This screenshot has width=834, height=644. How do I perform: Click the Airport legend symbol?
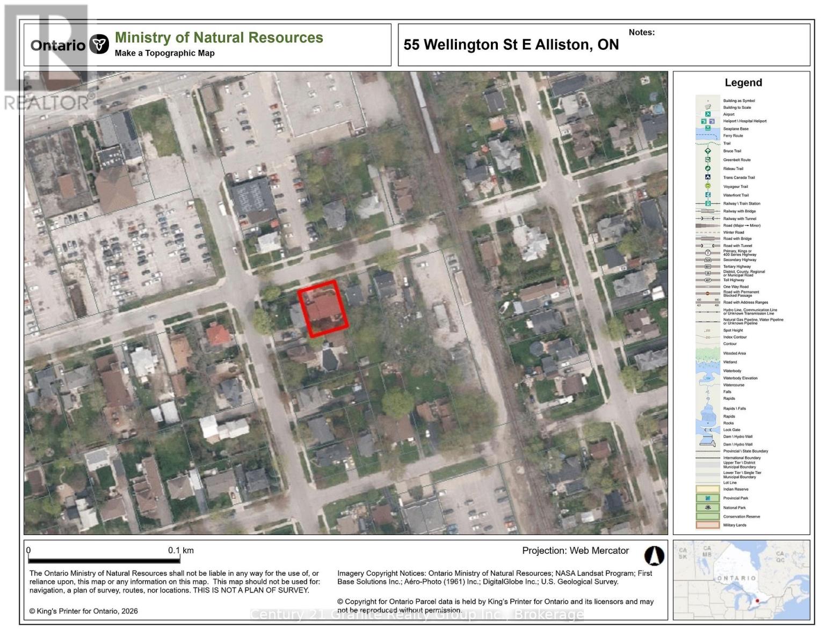pos(708,114)
